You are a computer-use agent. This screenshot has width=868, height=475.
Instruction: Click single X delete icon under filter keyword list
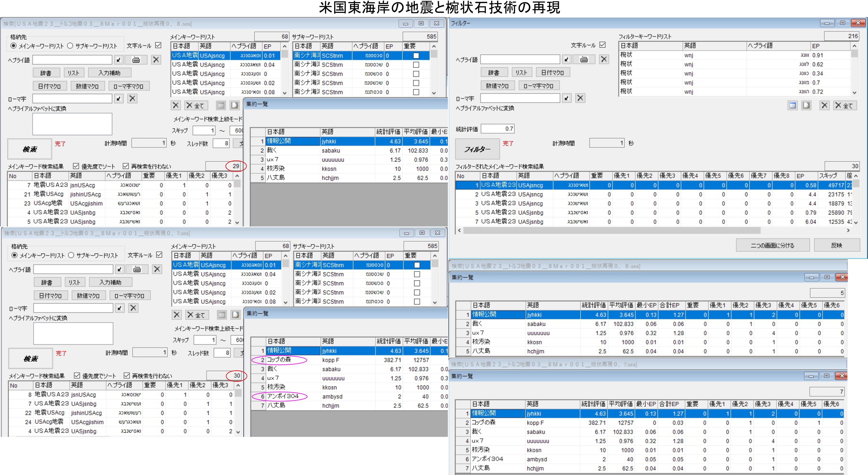pyautogui.click(x=824, y=106)
